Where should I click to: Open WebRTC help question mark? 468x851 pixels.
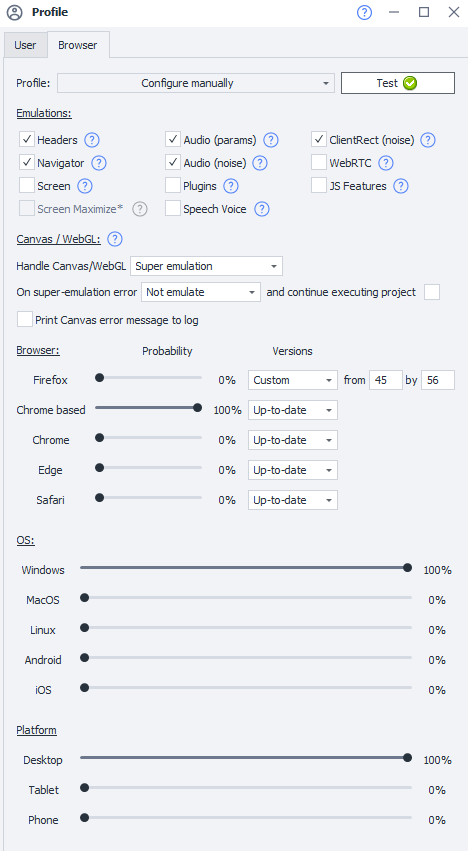point(385,163)
